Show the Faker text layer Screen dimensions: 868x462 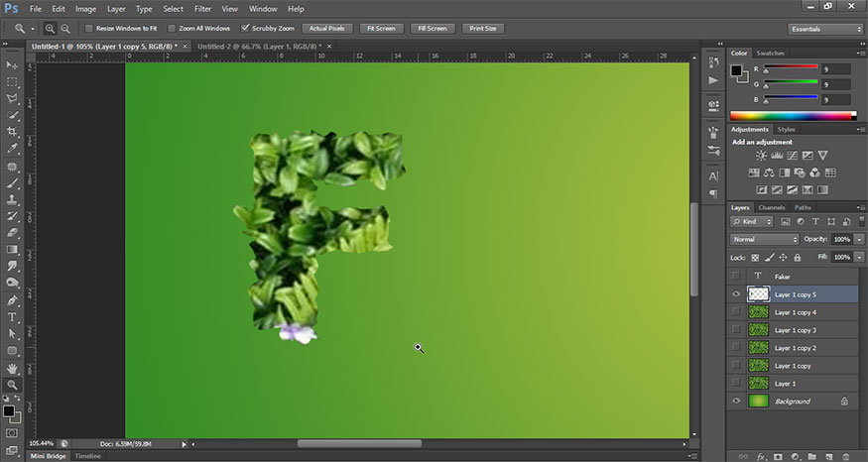pos(736,276)
